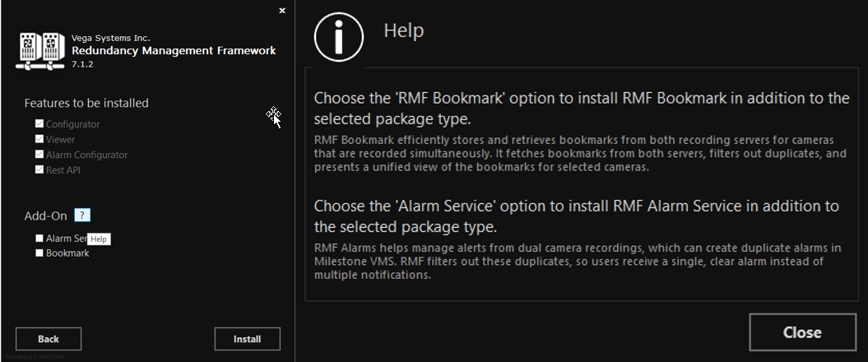Close the installer with the X icon
This screenshot has width=868, height=362.
pyautogui.click(x=282, y=11)
